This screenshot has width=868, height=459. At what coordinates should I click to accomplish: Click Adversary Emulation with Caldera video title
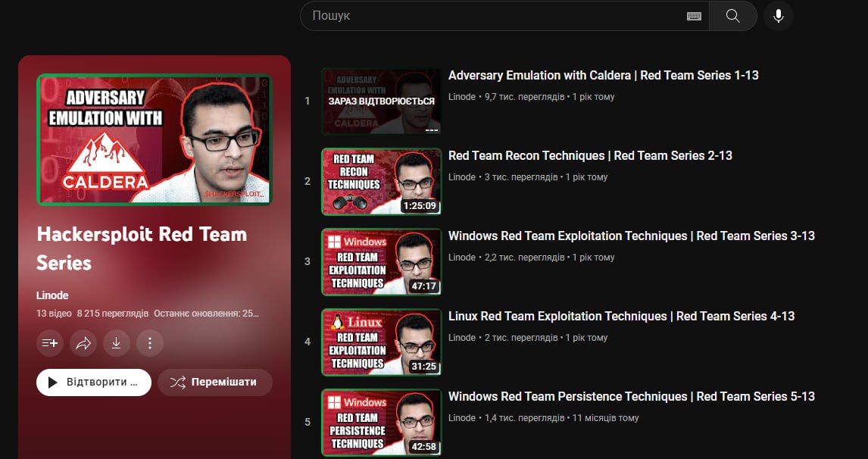tap(603, 75)
